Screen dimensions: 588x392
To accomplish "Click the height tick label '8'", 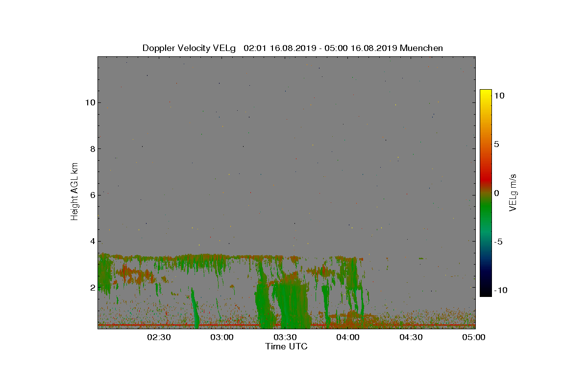I will click(x=92, y=149).
